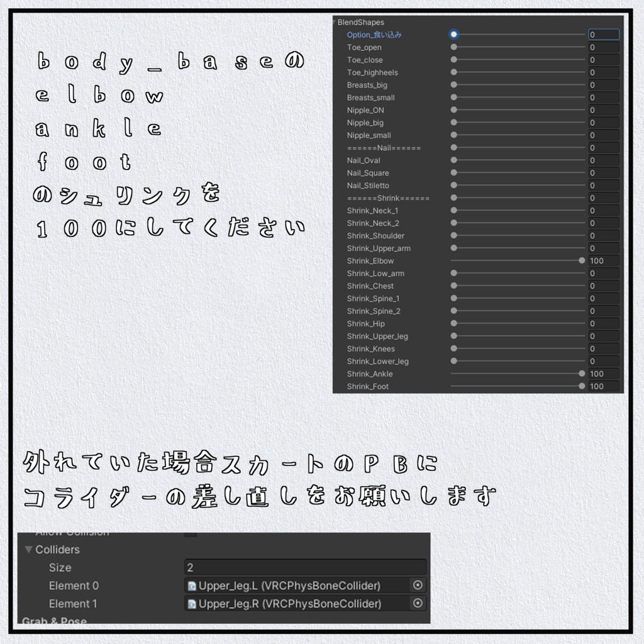The image size is (644, 644).
Task: Select the Shrink_Chest label
Action: (370, 286)
